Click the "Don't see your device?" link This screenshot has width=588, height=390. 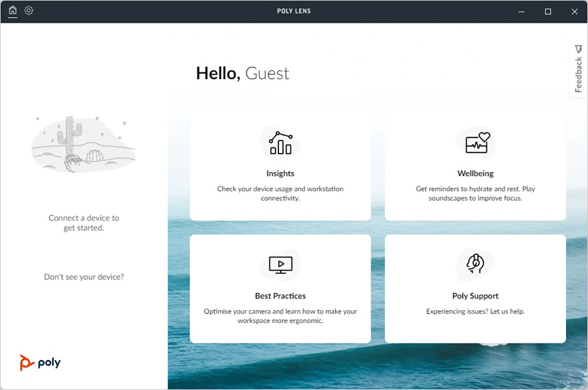[83, 277]
